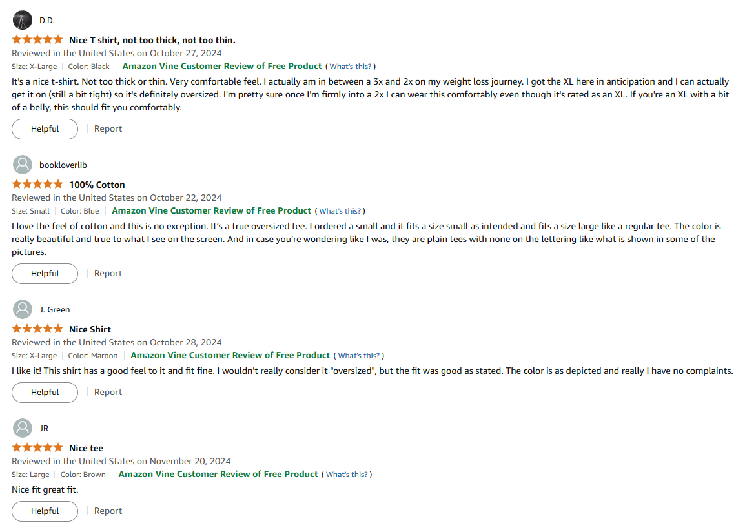Mark D.D.'s review as Helpful
Image resolution: width=756 pixels, height=532 pixels.
click(45, 128)
